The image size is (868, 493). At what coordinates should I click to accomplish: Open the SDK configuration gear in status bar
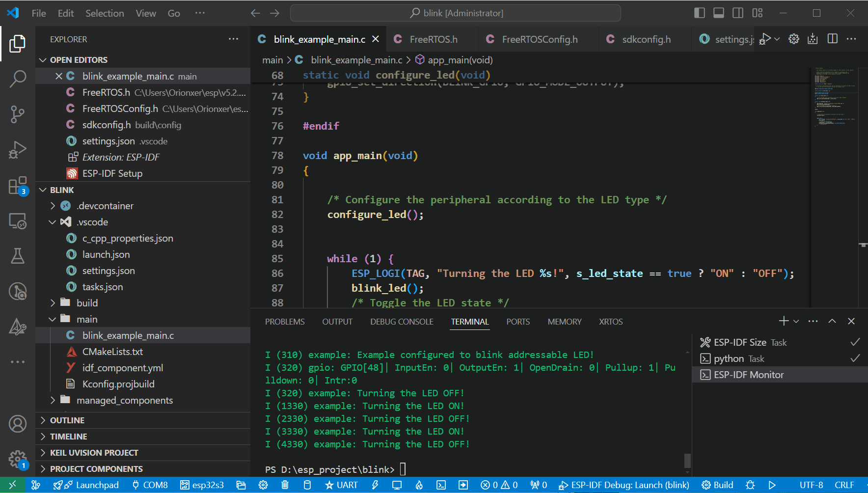pos(263,485)
